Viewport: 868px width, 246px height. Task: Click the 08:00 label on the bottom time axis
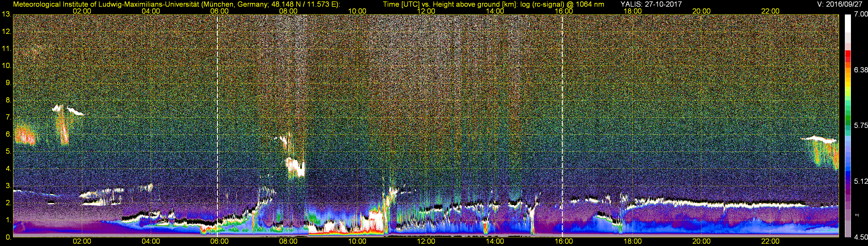coord(288,241)
